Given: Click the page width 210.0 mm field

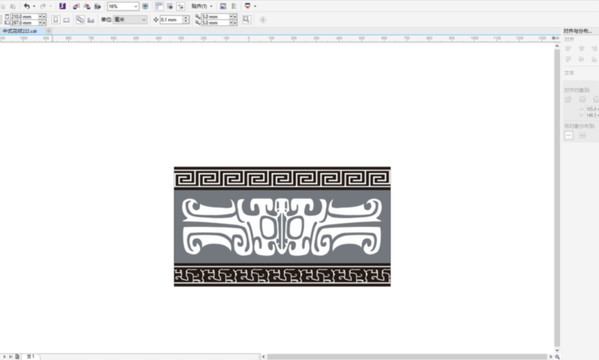Looking at the screenshot, I should tap(25, 17).
